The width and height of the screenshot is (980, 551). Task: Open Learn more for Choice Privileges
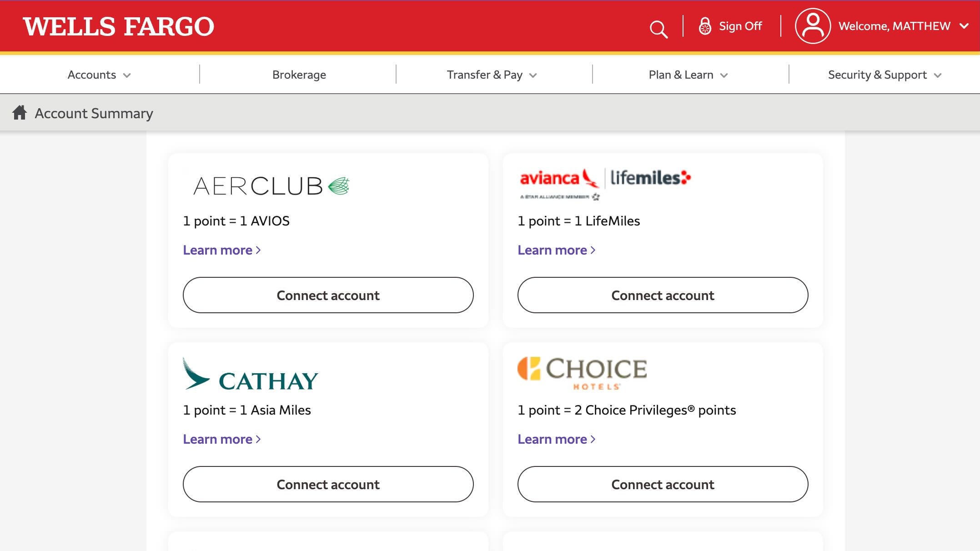(x=557, y=439)
